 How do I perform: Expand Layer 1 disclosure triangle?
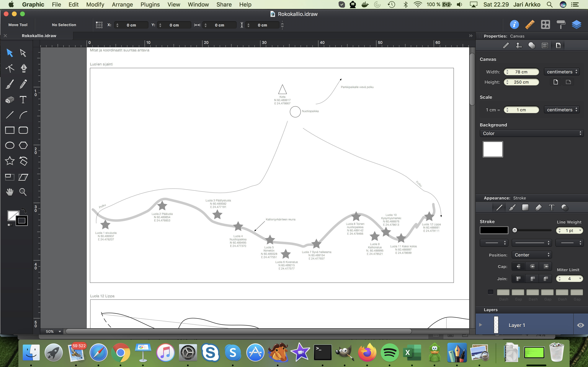point(480,325)
